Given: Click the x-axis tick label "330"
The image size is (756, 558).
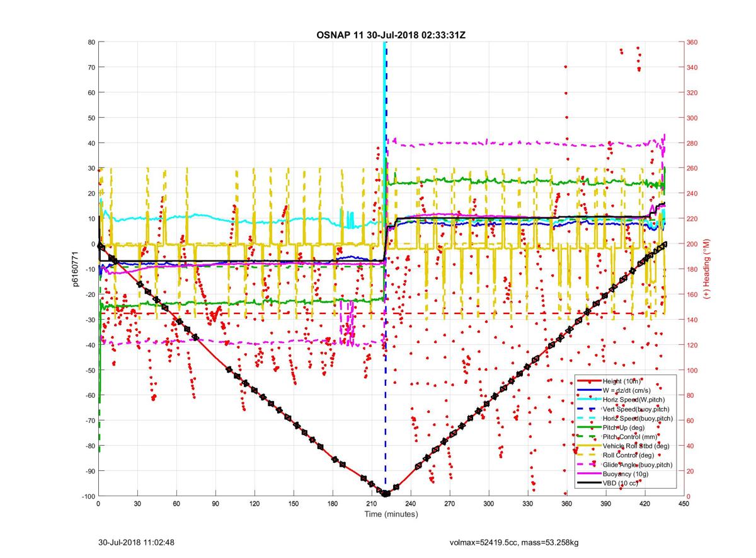Looking at the screenshot, I should (528, 504).
